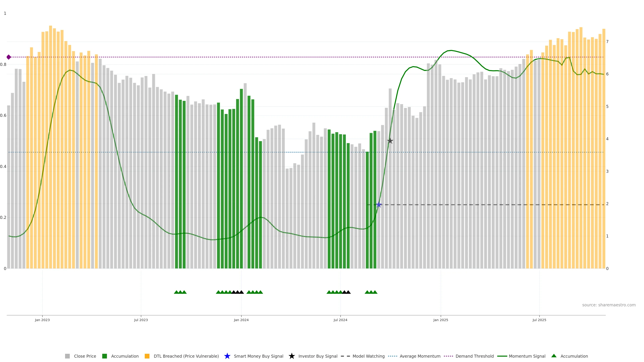Click the Jul 2023 axis label

tap(141, 320)
